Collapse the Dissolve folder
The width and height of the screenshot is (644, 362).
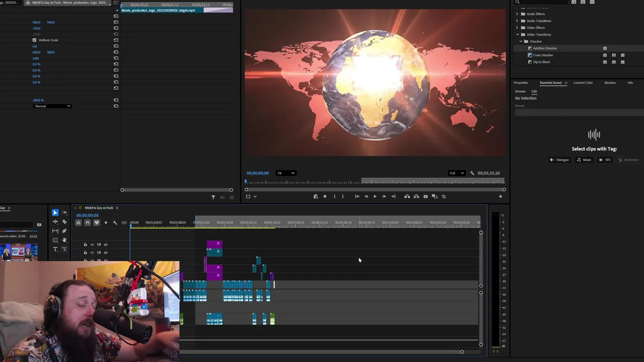[521, 41]
